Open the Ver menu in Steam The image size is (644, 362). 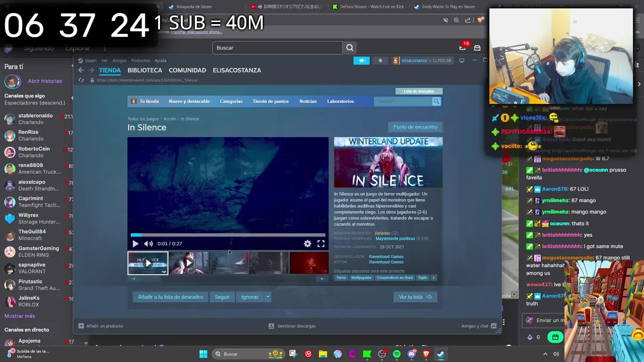click(x=104, y=61)
